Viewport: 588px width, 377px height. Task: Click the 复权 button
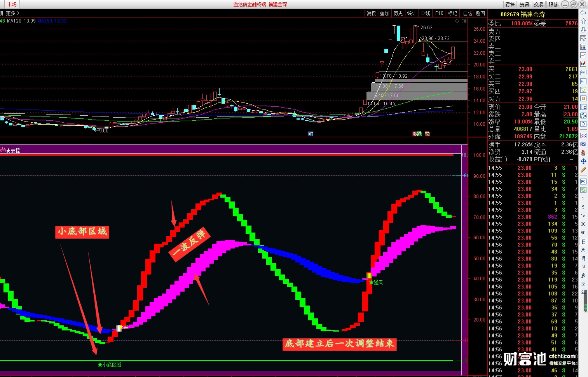click(371, 13)
